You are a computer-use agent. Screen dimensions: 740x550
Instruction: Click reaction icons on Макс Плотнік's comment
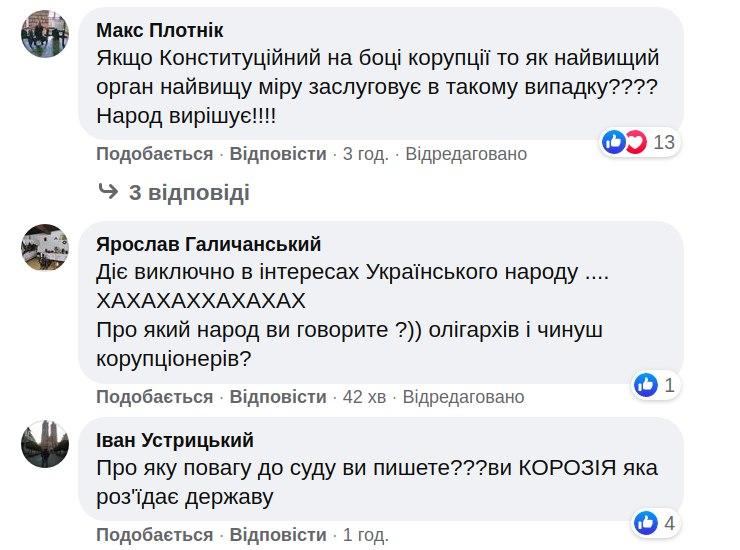625,143
